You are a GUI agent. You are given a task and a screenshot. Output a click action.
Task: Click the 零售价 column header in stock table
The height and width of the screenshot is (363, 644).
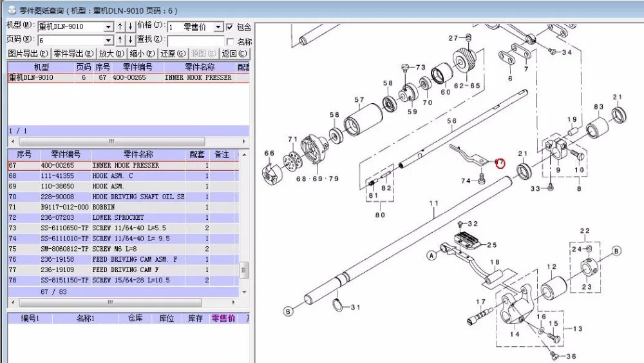[223, 319]
